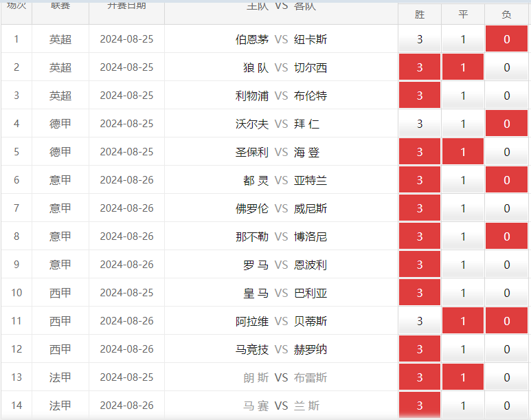Select draw (1) for 沃尔夫 VS 拜仁
This screenshot has height=420, width=531.
pyautogui.click(x=463, y=124)
